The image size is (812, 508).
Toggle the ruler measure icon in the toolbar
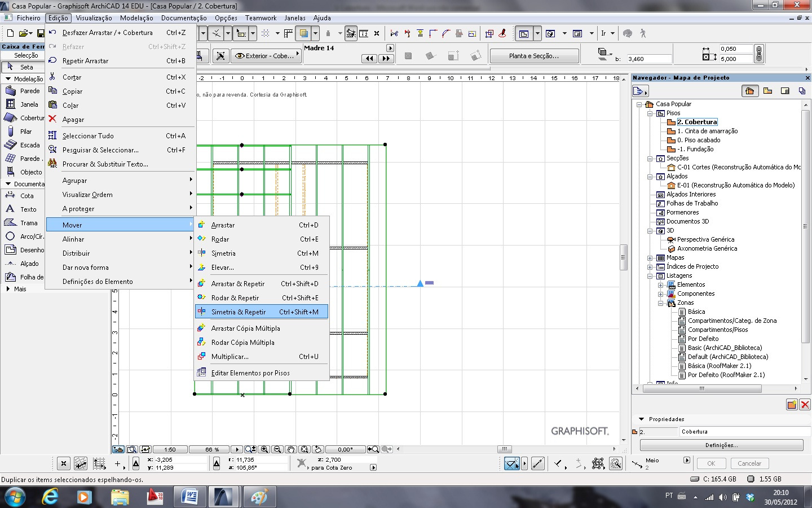[x=364, y=33]
